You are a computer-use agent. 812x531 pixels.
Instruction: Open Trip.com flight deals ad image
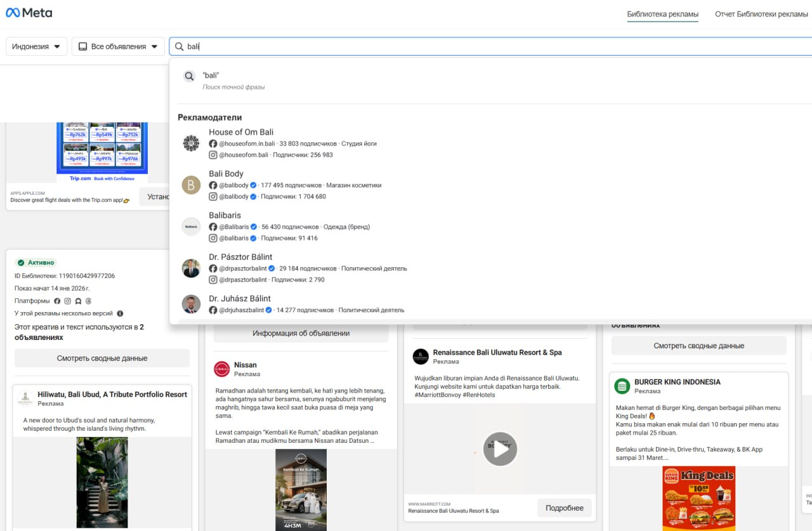tap(102, 153)
